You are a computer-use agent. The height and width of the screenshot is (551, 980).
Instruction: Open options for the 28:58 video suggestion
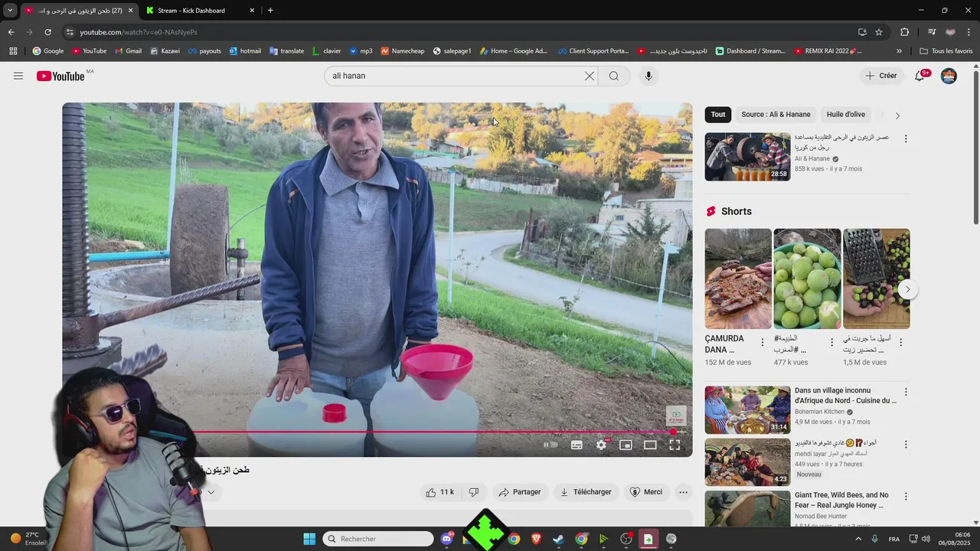pos(906,139)
